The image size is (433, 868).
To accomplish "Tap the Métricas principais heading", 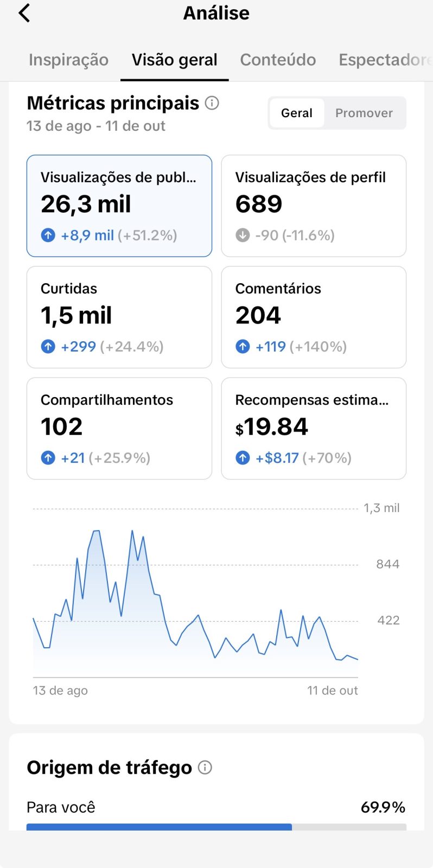I will pyautogui.click(x=113, y=103).
